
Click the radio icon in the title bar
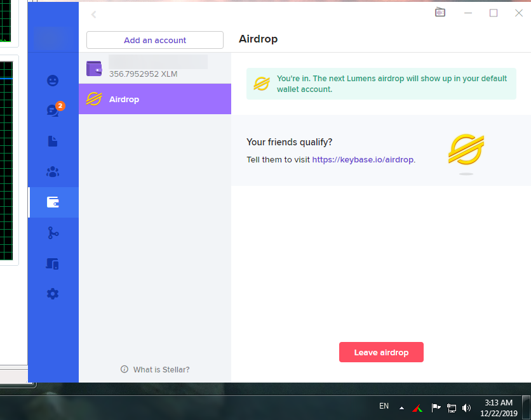point(440,13)
